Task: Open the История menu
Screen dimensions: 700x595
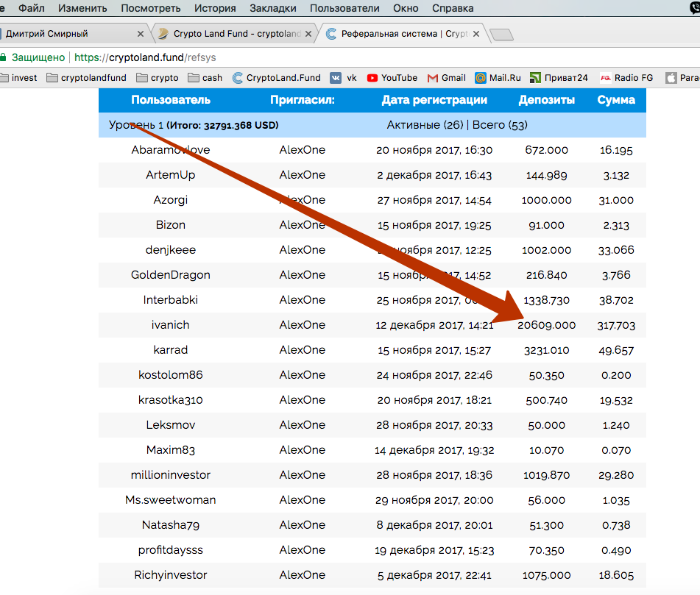Action: (215, 8)
